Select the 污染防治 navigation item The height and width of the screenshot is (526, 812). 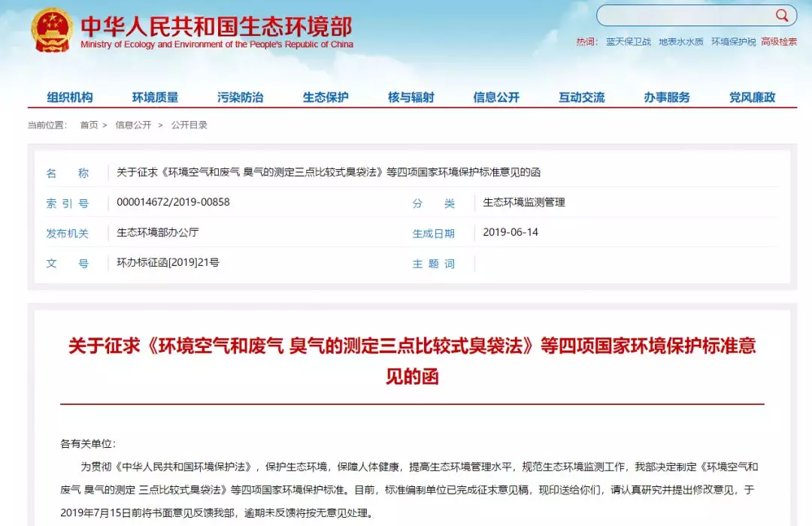(241, 97)
